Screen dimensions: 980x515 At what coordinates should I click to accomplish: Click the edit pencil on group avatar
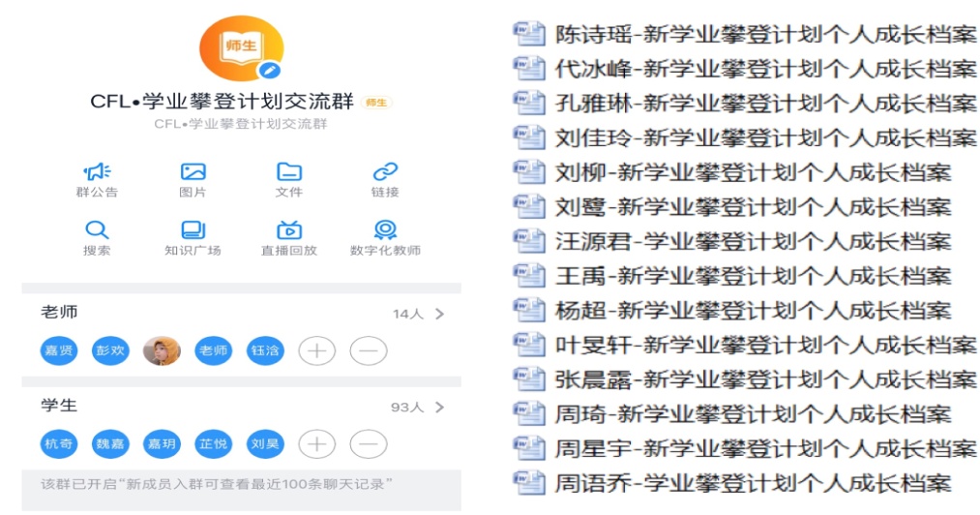270,70
